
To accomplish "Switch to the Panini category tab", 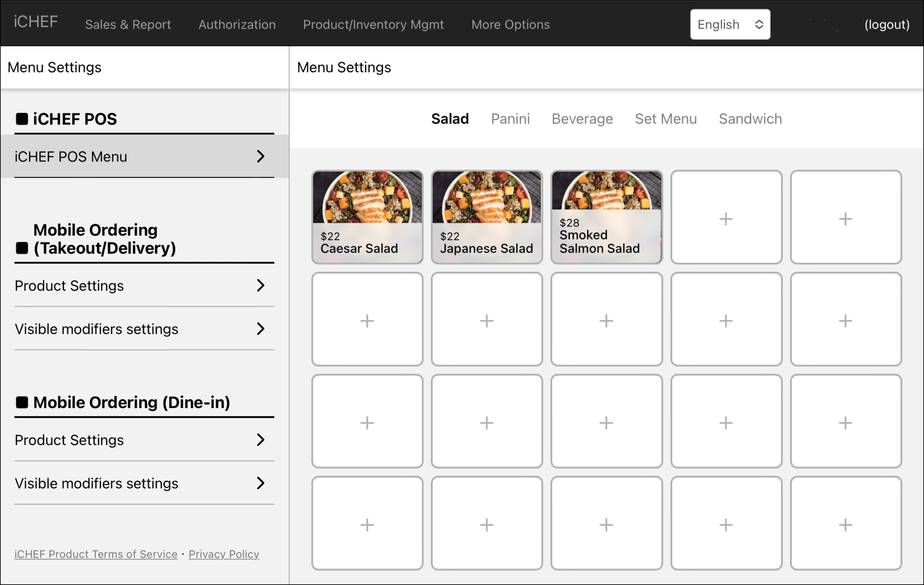I will point(511,119).
